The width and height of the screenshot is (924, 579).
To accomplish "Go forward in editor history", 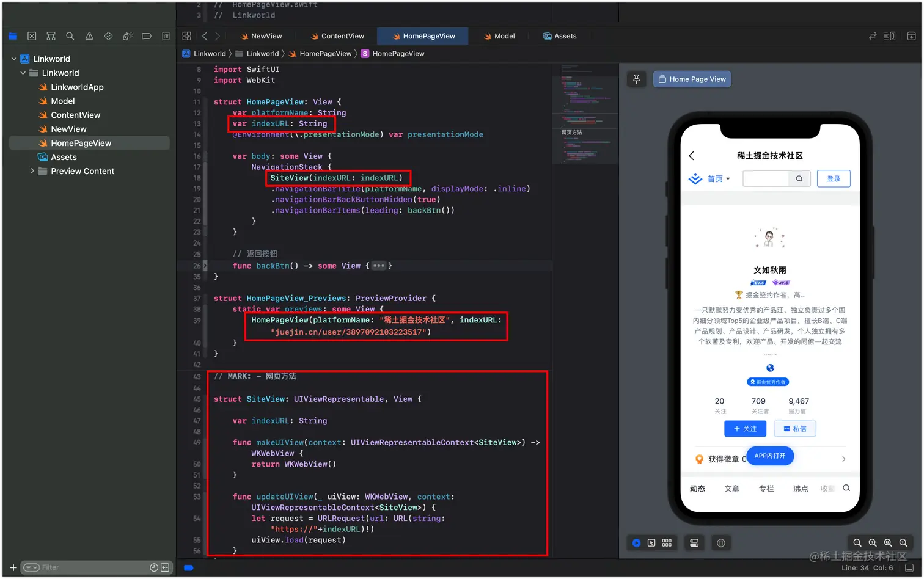I will coord(218,36).
